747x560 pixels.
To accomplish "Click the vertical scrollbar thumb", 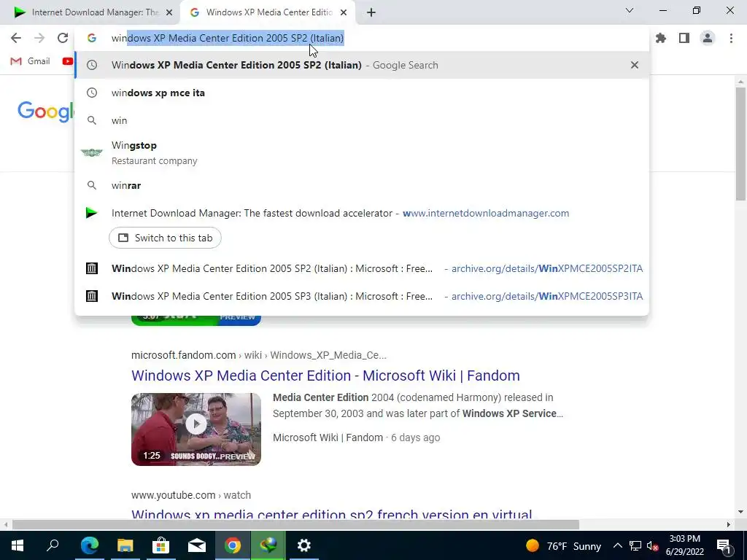I will pyautogui.click(x=740, y=144).
